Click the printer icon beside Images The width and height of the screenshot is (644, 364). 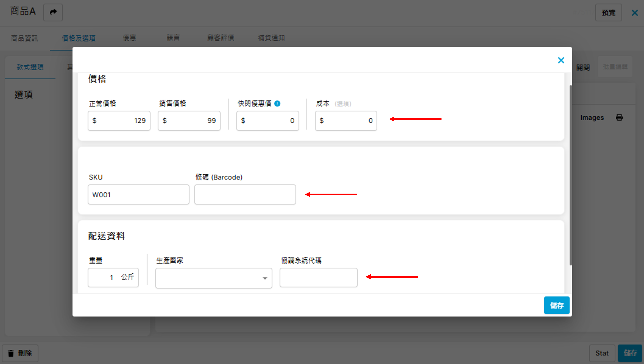tap(619, 117)
